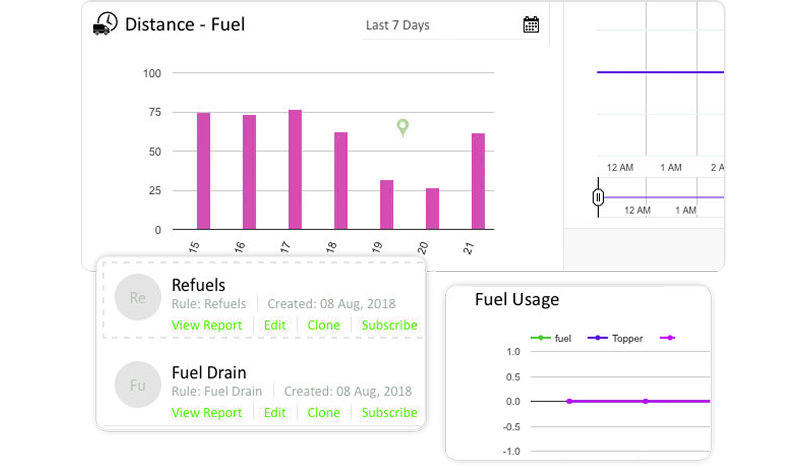807x470 pixels.
Task: Open View Report for Fuel Drain
Action: [207, 412]
